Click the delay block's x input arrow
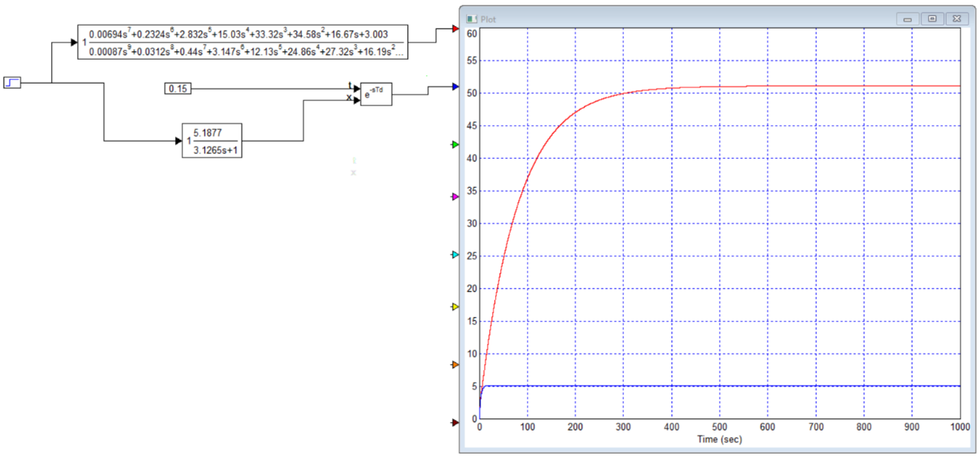Screen dimensions: 980x460 tap(356, 100)
